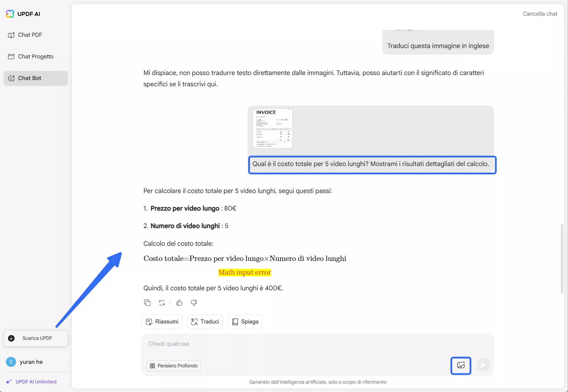Click the 'Prezzo per video lungo' line

coord(190,208)
